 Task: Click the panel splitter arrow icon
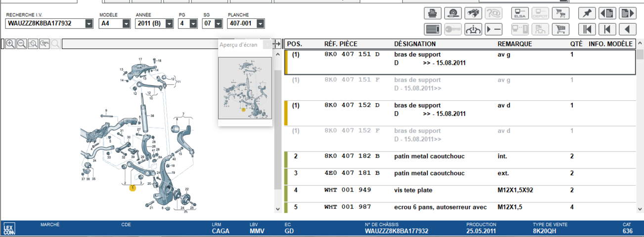click(276, 44)
